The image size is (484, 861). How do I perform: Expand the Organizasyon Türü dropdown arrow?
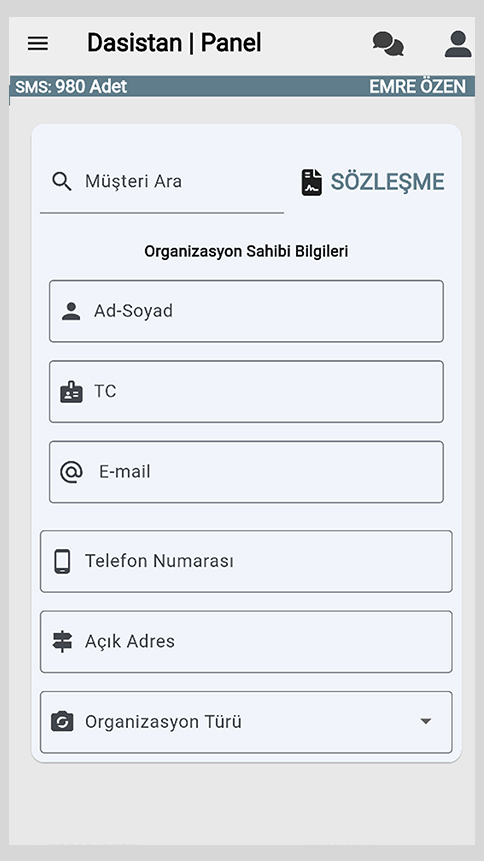pos(426,721)
